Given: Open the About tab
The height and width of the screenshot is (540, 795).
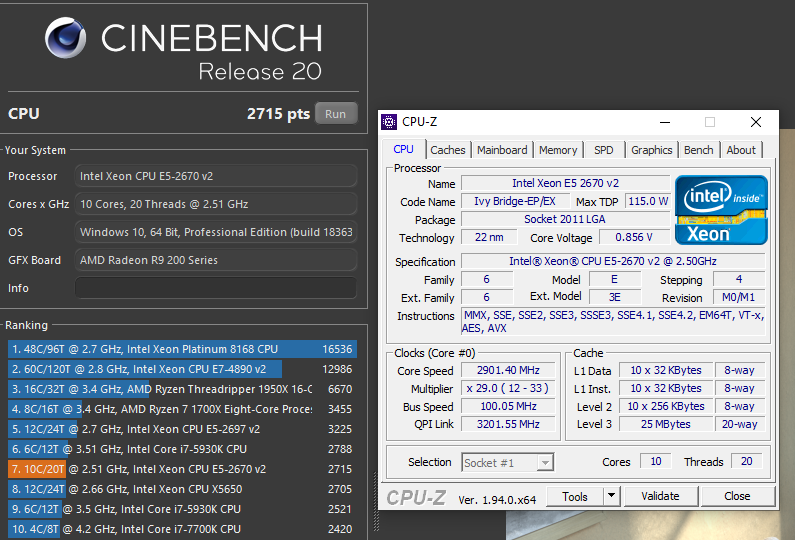Looking at the screenshot, I should 741,150.
